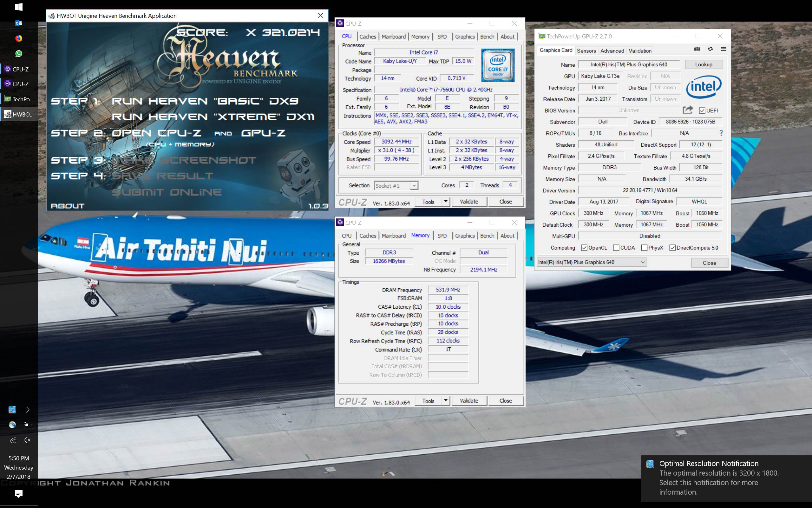Image resolution: width=812 pixels, height=508 pixels.
Task: Click Close button in GPU-Z
Action: pyautogui.click(x=709, y=263)
